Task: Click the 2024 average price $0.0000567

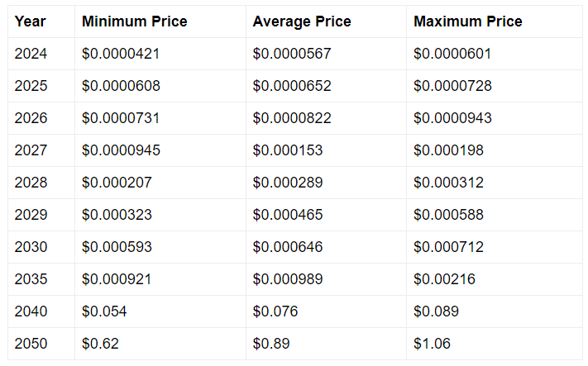Action: point(292,54)
